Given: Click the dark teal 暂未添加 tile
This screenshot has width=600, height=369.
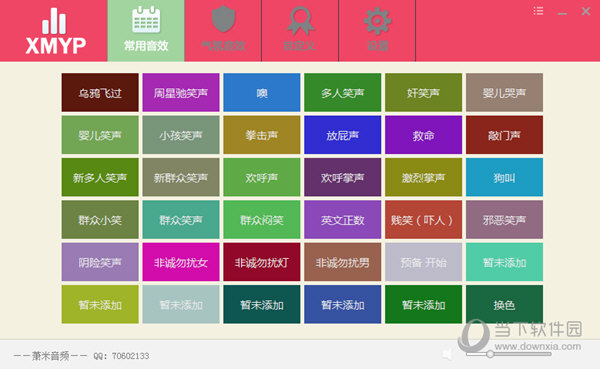Looking at the screenshot, I should click(x=262, y=304).
